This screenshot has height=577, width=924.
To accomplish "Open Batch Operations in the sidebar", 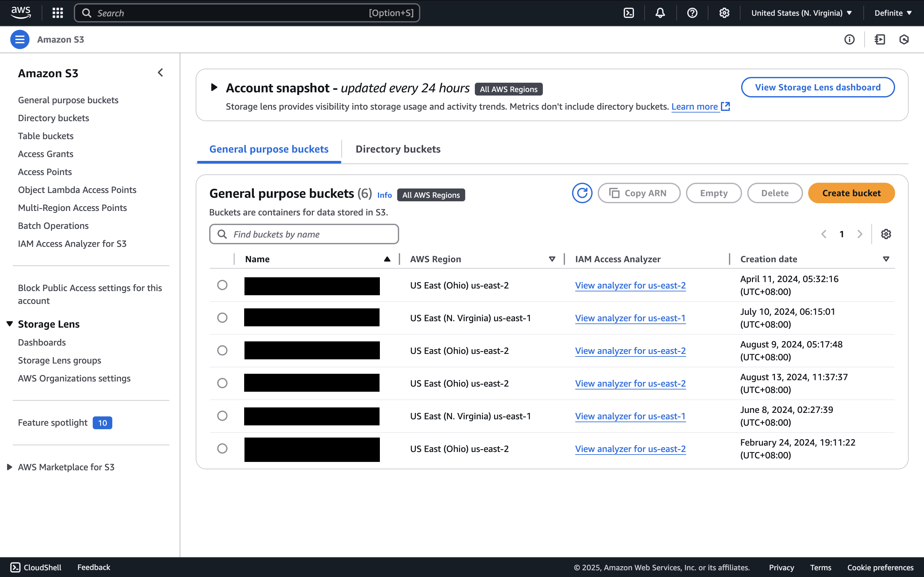I will (53, 226).
